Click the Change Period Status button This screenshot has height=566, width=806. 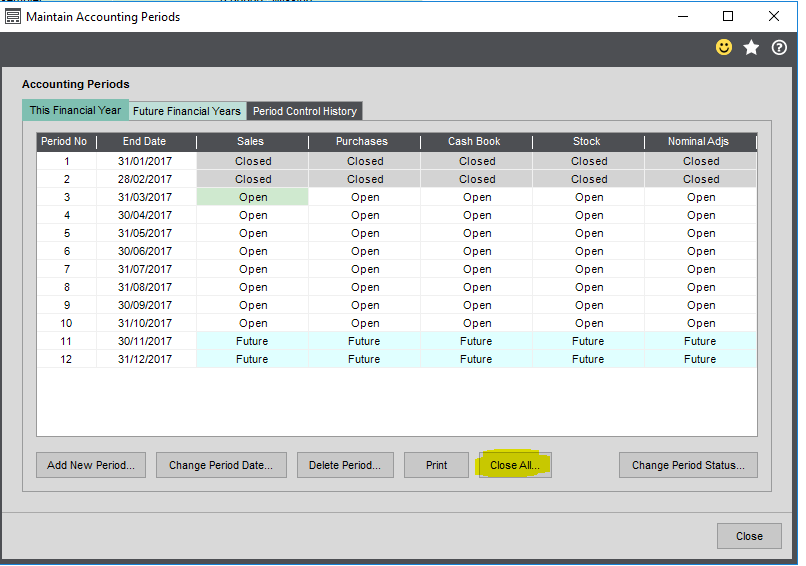[x=688, y=465]
